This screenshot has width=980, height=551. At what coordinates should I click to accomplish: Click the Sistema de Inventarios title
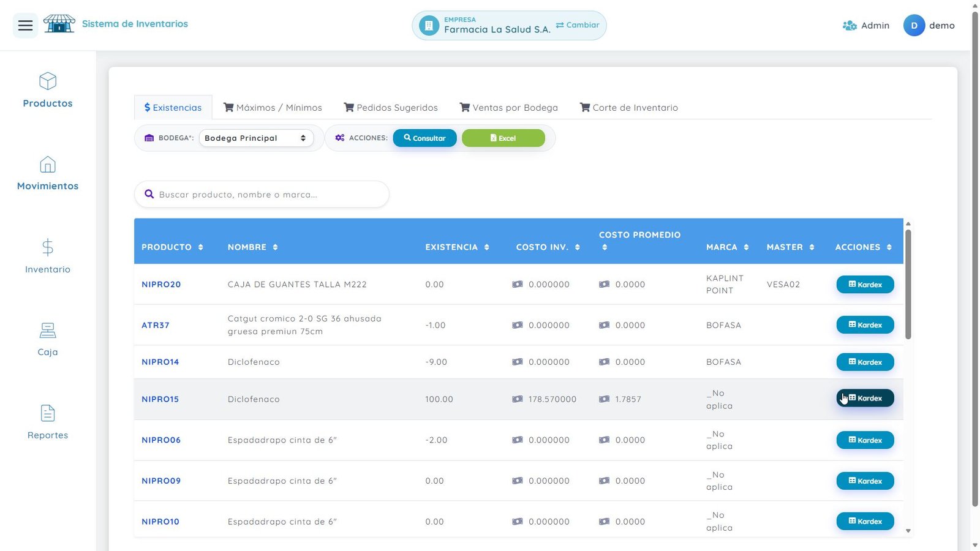pos(135,24)
